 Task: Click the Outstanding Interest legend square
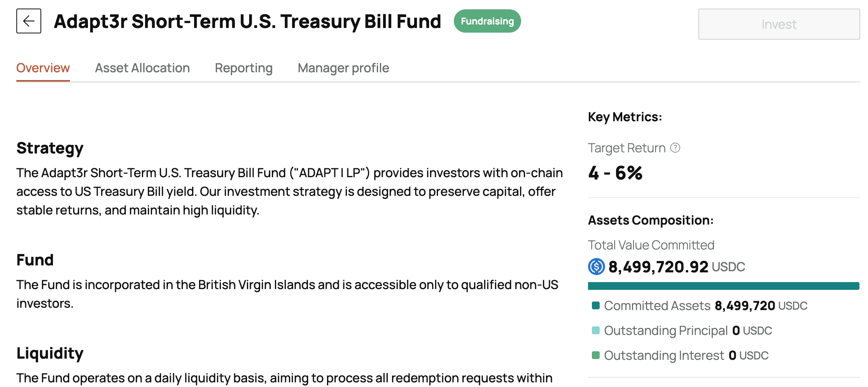click(595, 355)
